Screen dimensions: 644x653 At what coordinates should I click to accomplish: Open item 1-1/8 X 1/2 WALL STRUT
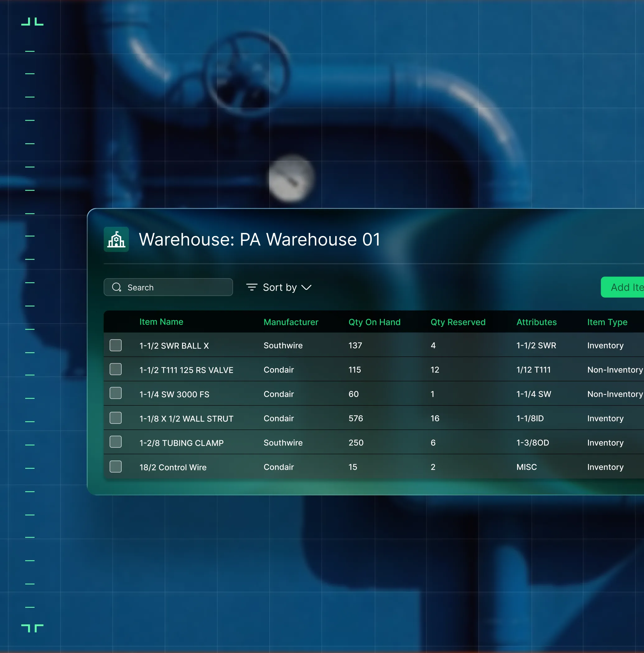click(x=186, y=419)
